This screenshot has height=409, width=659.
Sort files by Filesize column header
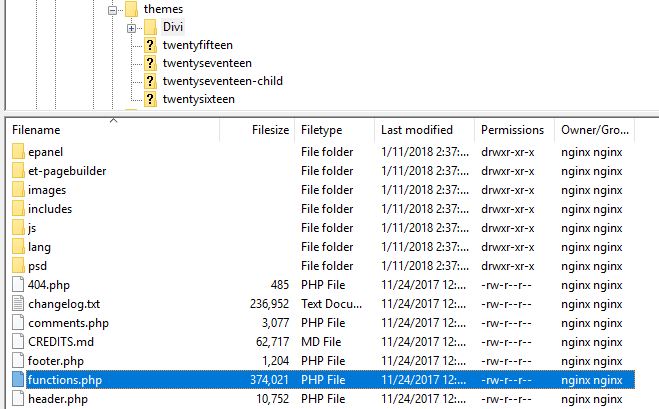270,130
